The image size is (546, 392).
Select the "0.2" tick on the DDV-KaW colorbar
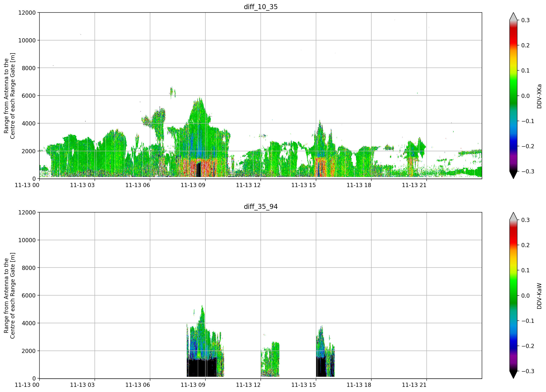point(525,245)
